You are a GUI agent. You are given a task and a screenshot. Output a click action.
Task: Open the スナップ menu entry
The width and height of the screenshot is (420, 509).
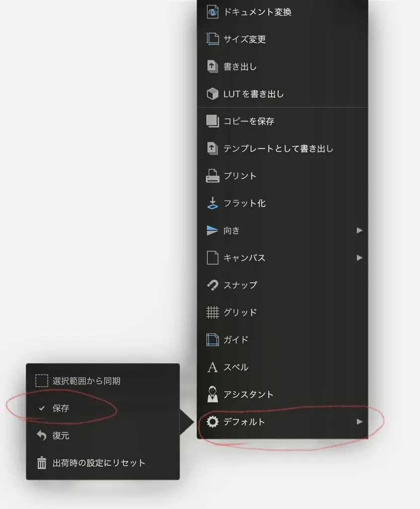(282, 285)
